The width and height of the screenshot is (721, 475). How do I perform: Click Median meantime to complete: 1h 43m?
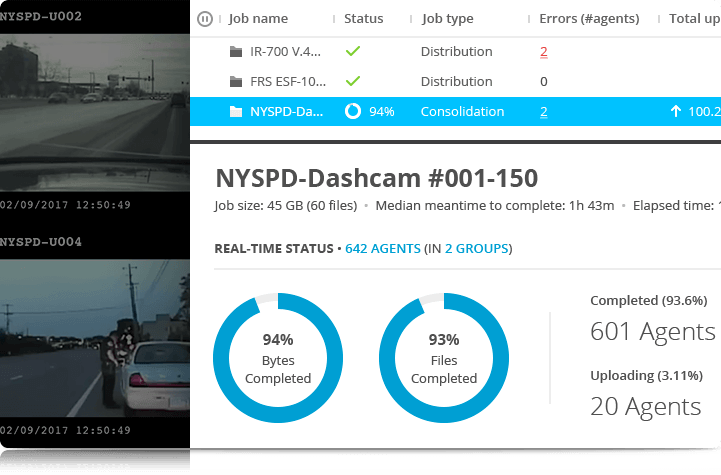(495, 206)
